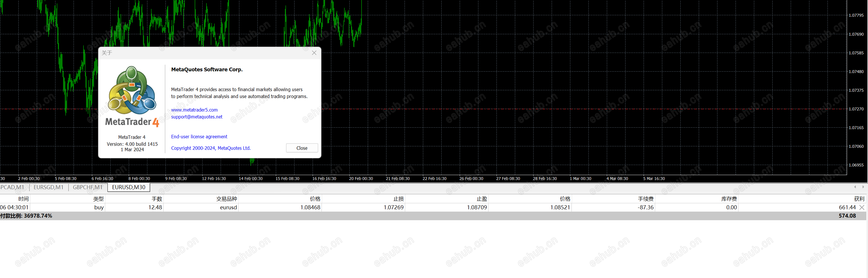Image resolution: width=868 pixels, height=278 pixels.
Task: Click the 2 Feb 00:30 time axis label
Action: coord(29,179)
